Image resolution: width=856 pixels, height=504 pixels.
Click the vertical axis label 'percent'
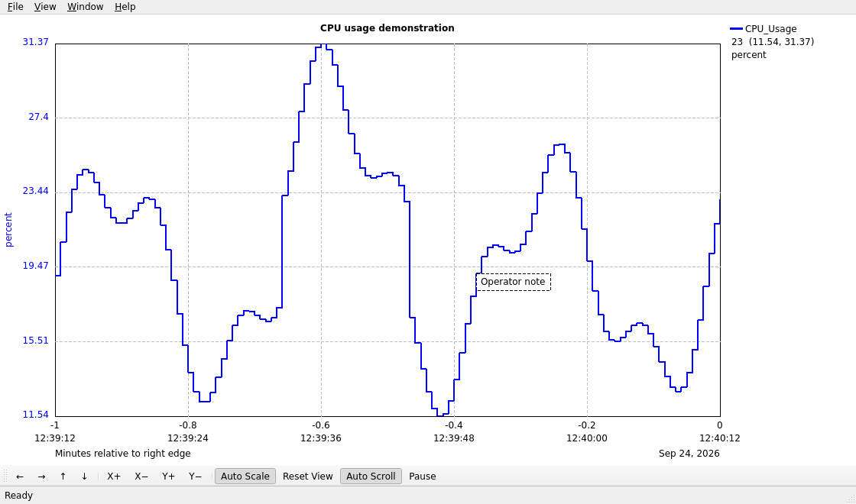pos(8,230)
